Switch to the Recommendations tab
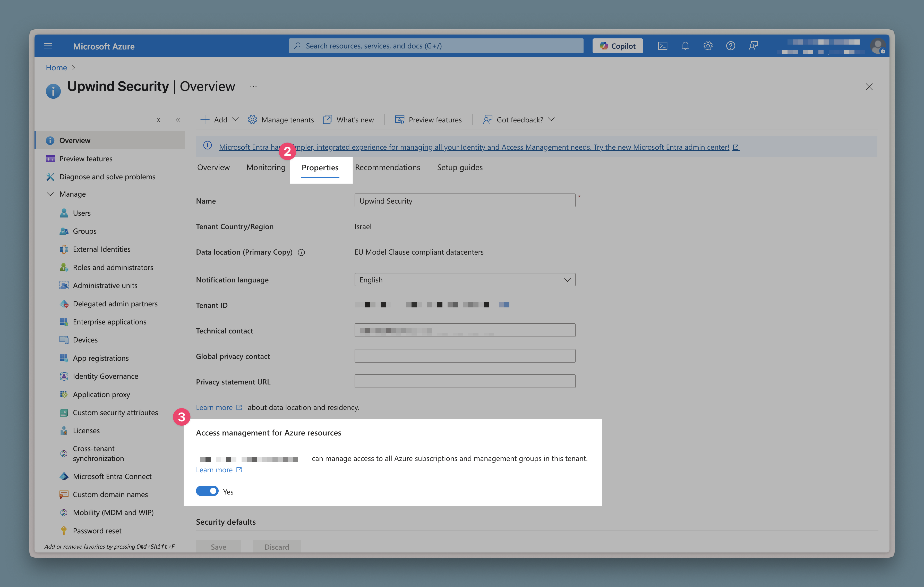 (x=388, y=167)
